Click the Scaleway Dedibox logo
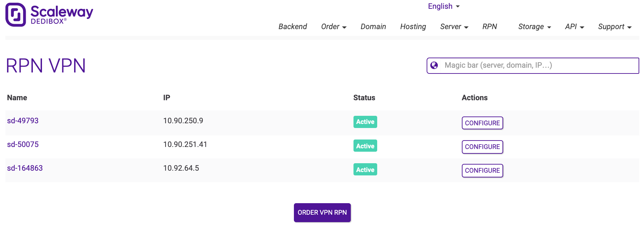This screenshot has width=644, height=235. [x=49, y=15]
